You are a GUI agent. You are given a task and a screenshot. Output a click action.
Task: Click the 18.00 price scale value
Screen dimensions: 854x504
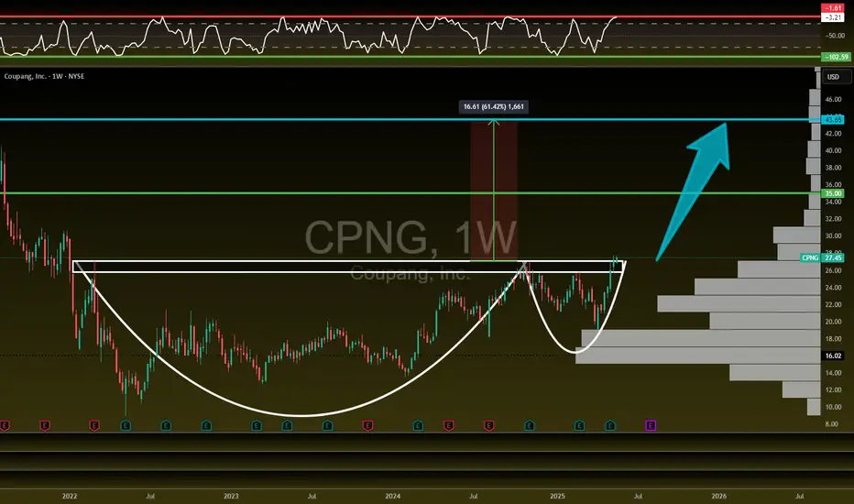pyautogui.click(x=833, y=339)
